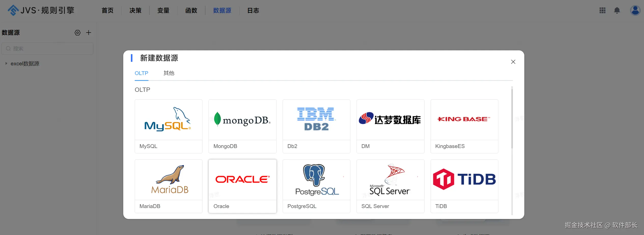Open data source settings gear icon

77,33
